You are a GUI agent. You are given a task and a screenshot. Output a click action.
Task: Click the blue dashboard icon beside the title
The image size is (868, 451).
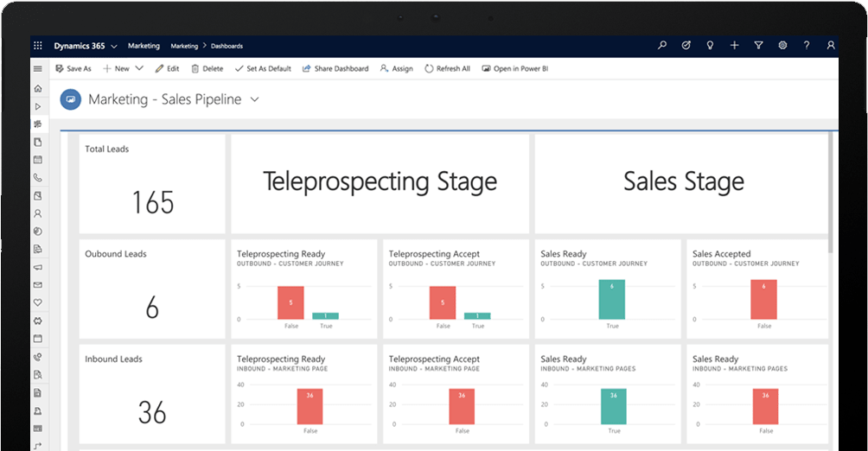(x=70, y=99)
